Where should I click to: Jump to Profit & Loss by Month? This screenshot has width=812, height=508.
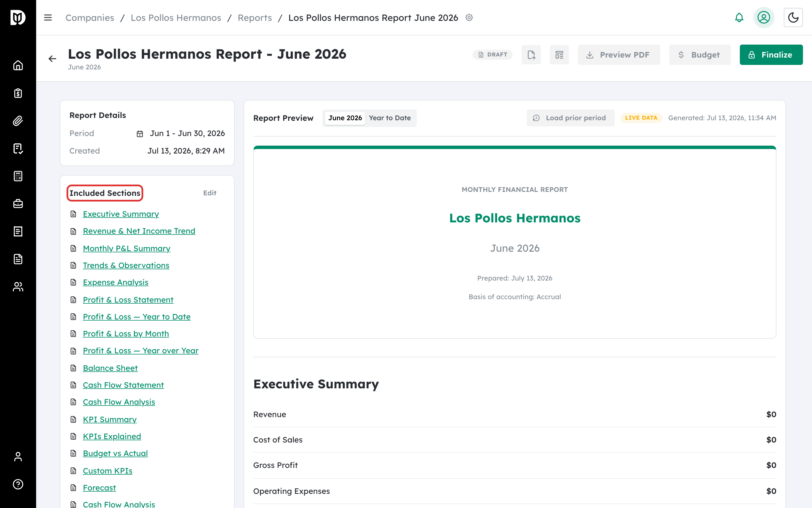[x=126, y=334]
